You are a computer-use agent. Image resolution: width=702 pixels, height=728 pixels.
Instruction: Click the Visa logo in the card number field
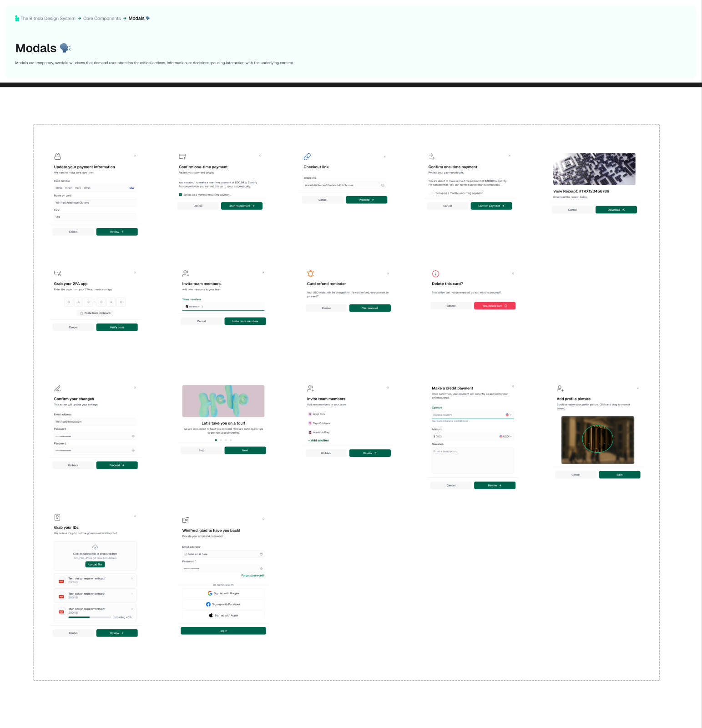[x=131, y=188]
